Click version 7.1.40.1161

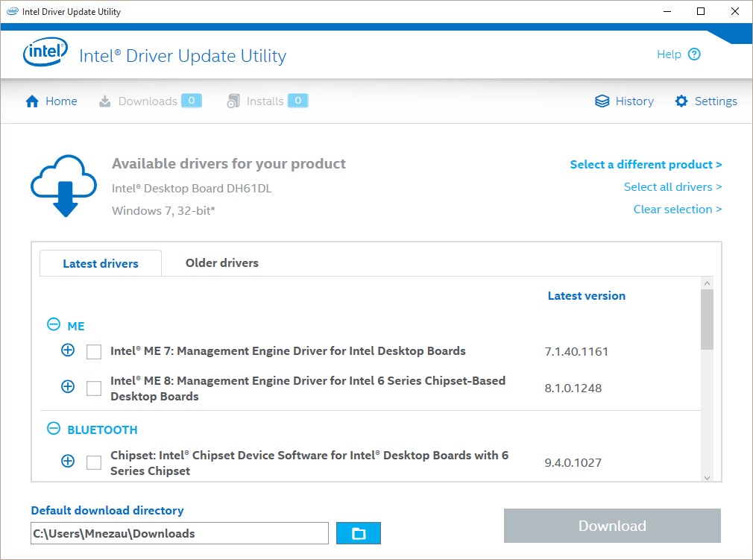[x=576, y=351]
